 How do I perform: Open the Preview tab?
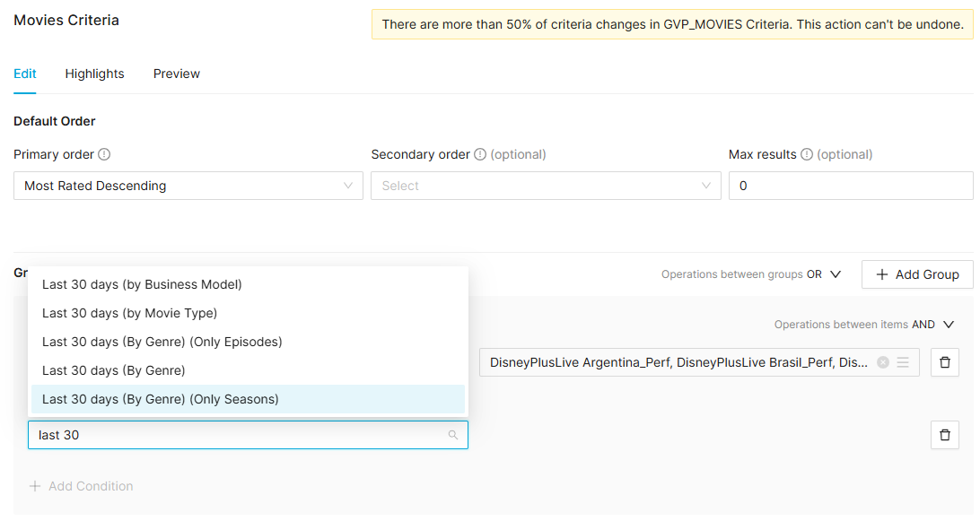click(x=176, y=74)
